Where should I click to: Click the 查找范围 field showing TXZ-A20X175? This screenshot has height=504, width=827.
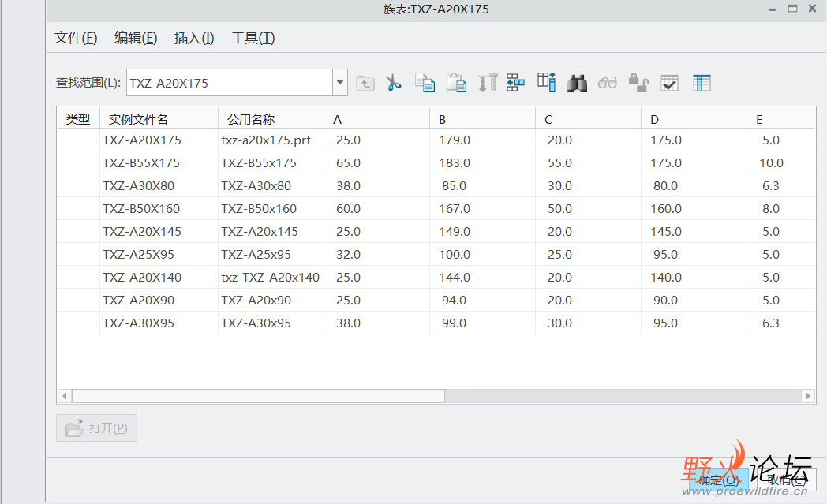(x=230, y=83)
